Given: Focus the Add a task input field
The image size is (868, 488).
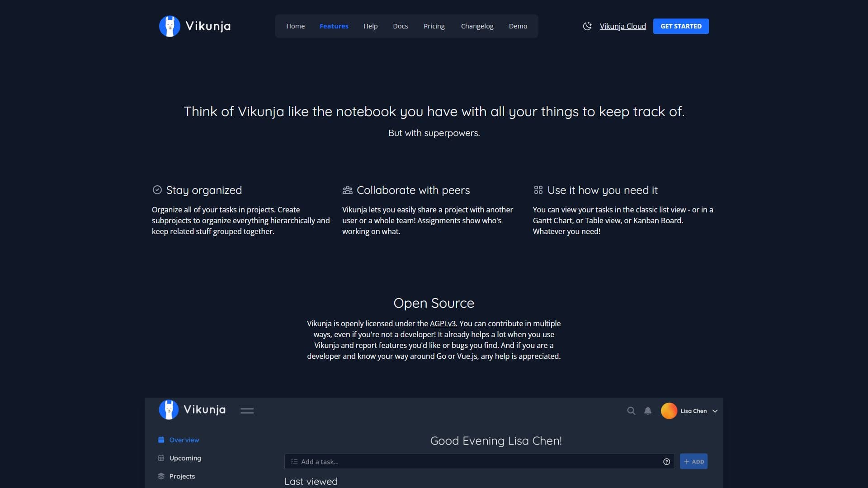Looking at the screenshot, I should (479, 461).
